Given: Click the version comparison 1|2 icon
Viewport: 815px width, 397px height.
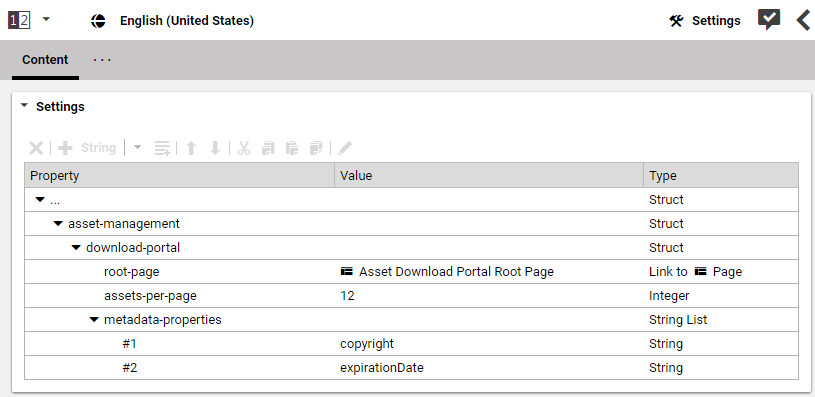Looking at the screenshot, I should 19,21.
